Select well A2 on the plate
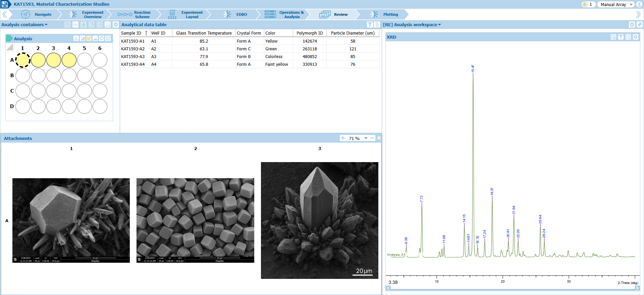Viewport: 644px width, 295px height. point(38,60)
